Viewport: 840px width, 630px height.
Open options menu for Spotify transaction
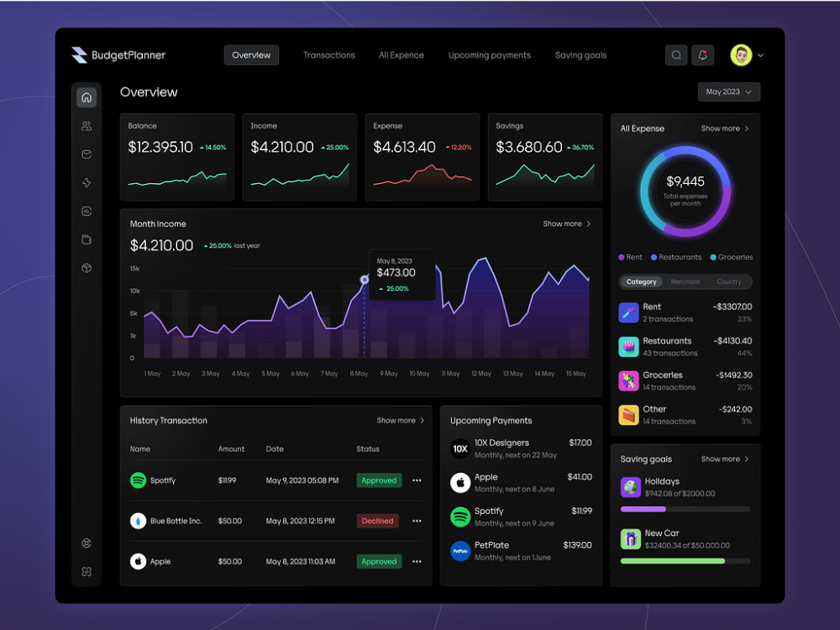(417, 480)
